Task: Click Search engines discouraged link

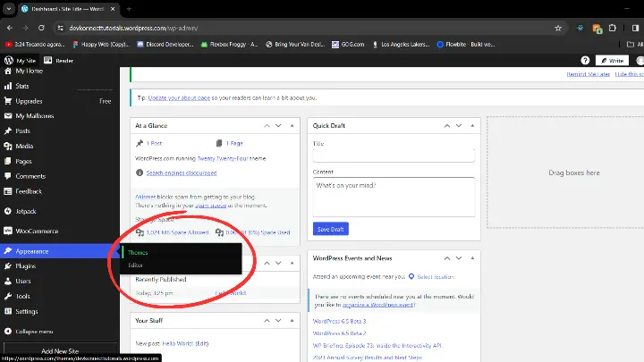Action: (x=182, y=173)
